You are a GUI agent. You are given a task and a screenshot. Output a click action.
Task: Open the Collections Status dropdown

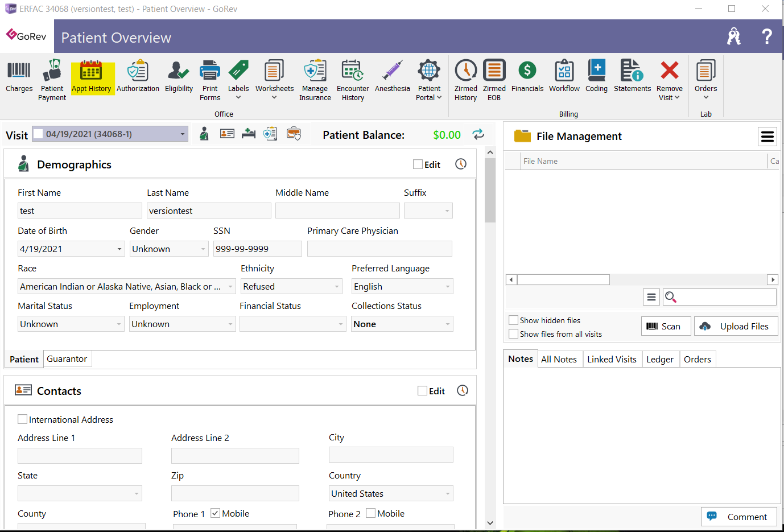click(448, 324)
